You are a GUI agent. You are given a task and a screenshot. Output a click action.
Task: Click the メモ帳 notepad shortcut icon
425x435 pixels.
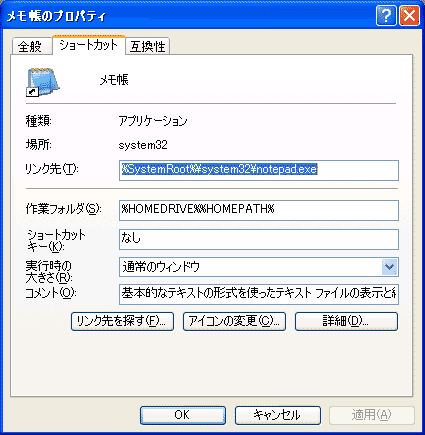click(43, 82)
